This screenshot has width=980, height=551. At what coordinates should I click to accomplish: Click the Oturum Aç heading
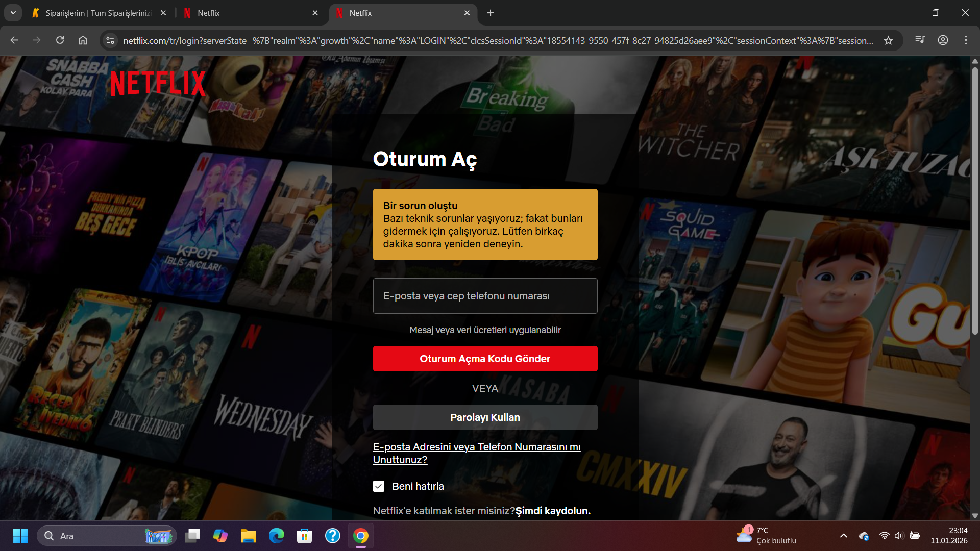point(425,159)
